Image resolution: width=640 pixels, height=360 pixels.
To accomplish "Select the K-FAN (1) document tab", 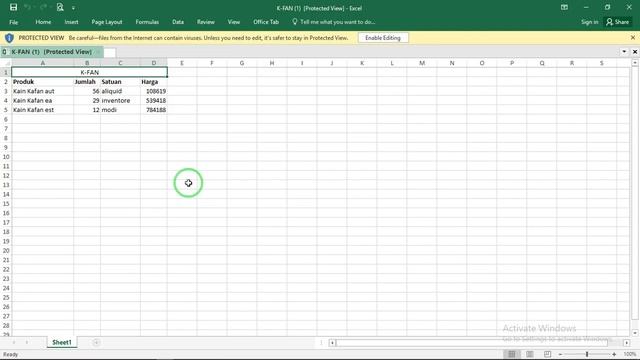I will (51, 52).
